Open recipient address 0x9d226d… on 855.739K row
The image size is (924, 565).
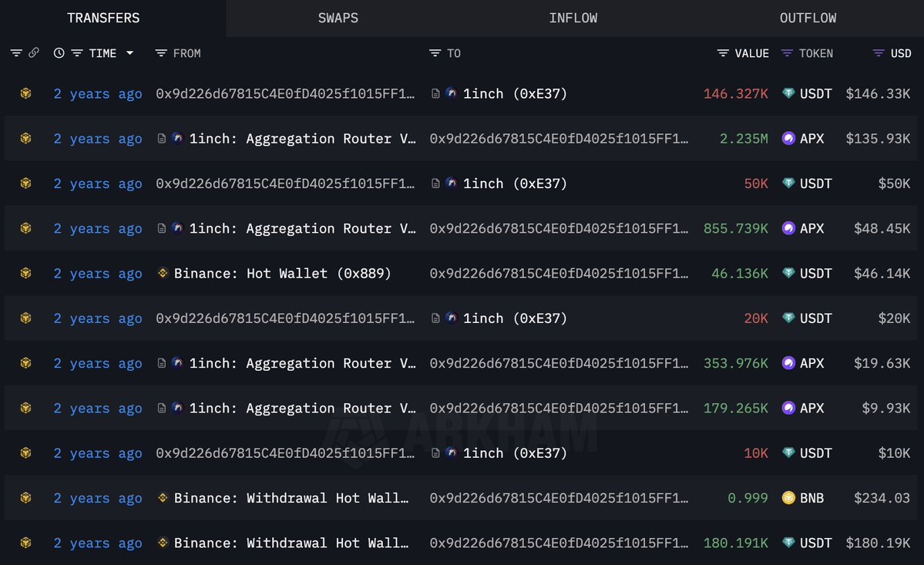click(x=559, y=228)
